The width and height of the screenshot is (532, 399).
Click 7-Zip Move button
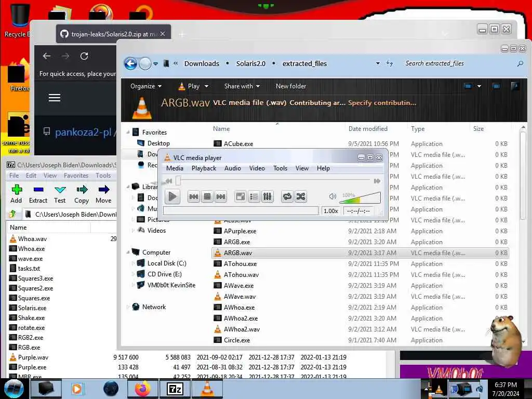tap(103, 194)
